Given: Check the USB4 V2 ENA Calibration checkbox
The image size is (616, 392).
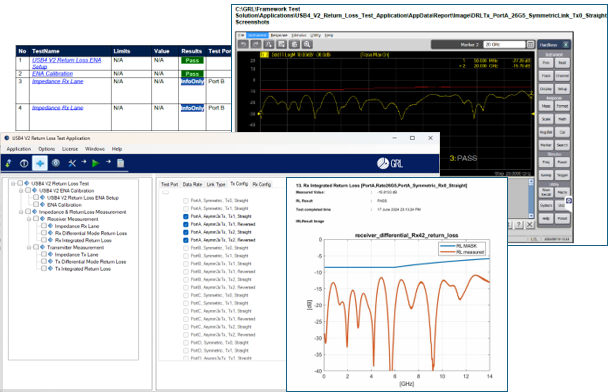Looking at the screenshot, I should point(28,191).
